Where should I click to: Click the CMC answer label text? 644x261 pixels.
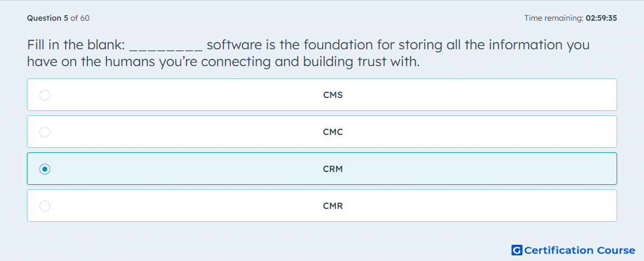(333, 132)
